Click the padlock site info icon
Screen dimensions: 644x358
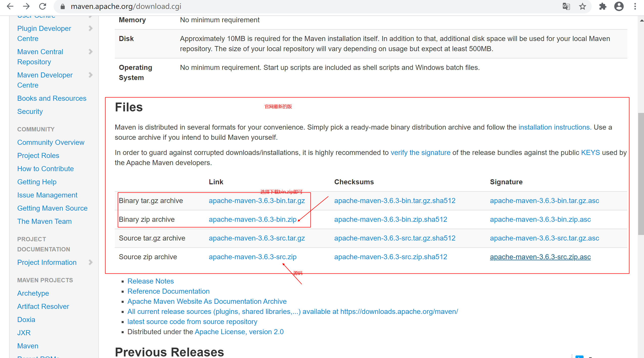pyautogui.click(x=63, y=7)
